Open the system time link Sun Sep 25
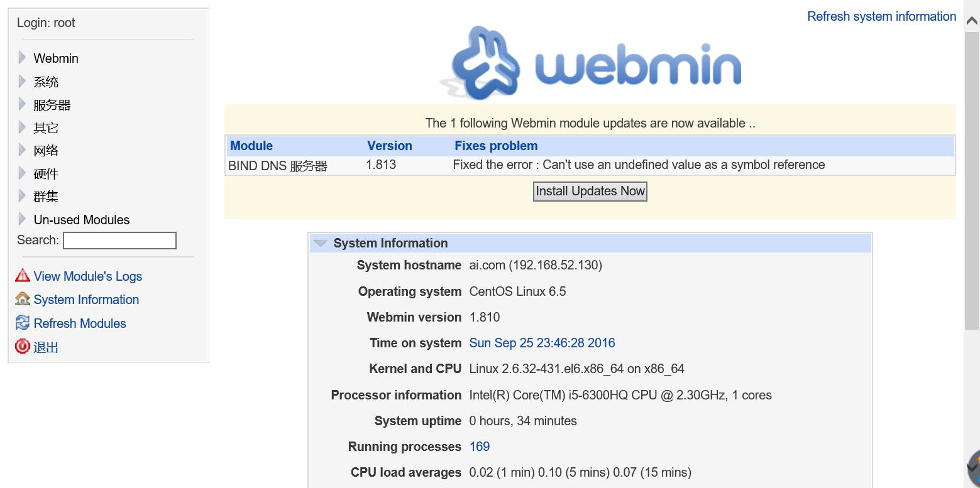Screen dimensions: 980x488 pyautogui.click(x=542, y=343)
